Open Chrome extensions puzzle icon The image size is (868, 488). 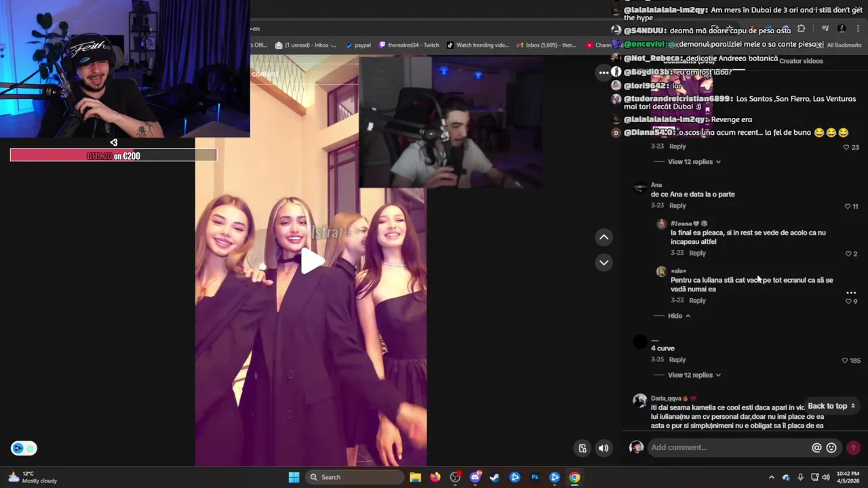(x=802, y=28)
